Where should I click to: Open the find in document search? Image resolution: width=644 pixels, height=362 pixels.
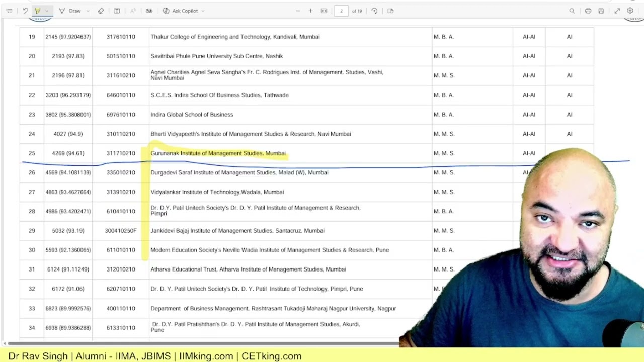click(x=572, y=11)
